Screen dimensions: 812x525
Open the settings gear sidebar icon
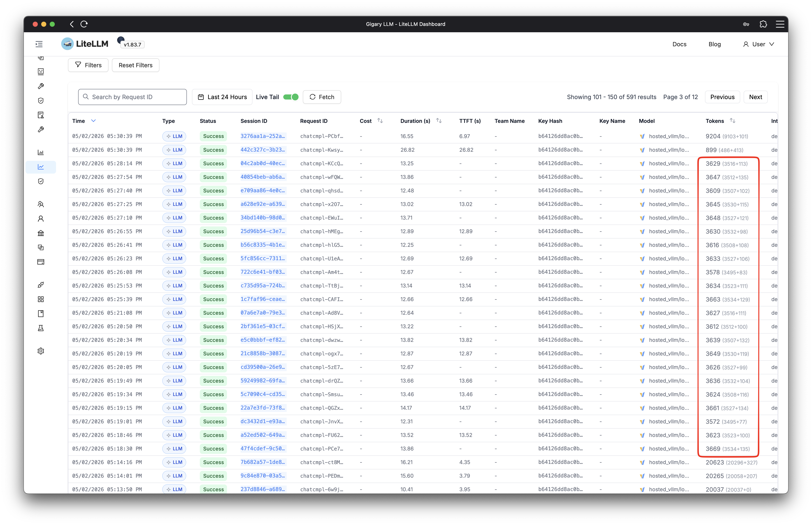[41, 351]
